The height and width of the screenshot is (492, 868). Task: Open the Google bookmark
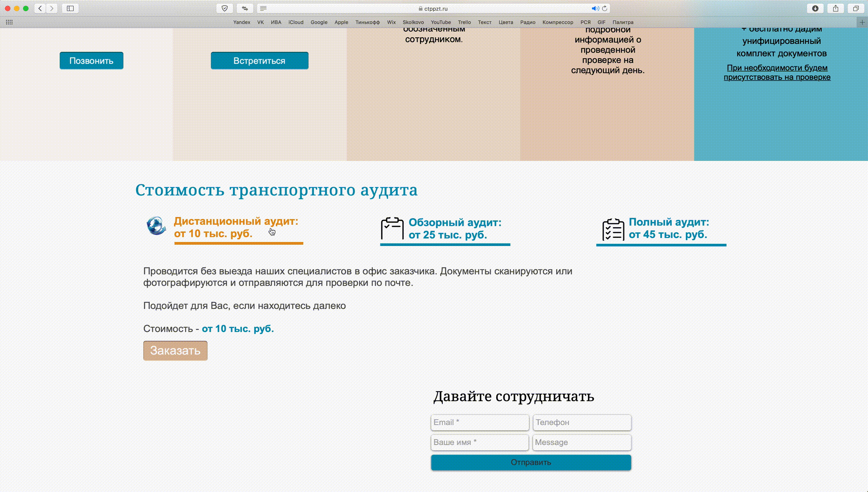click(x=319, y=22)
